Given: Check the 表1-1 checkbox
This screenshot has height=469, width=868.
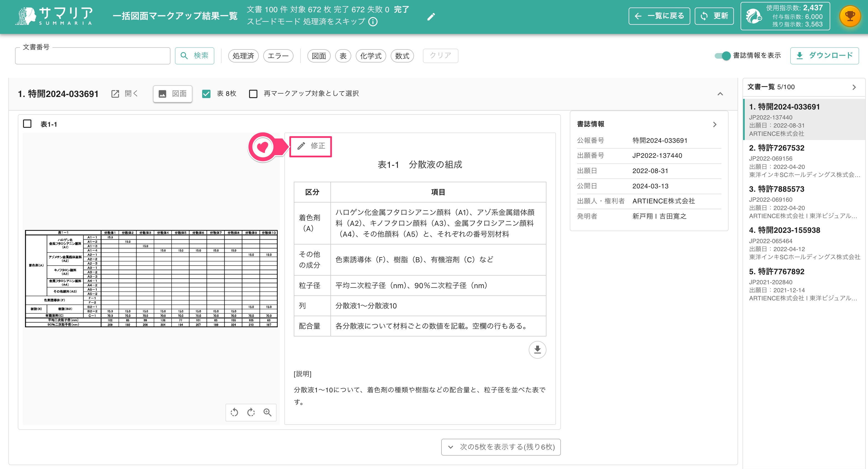Looking at the screenshot, I should coord(27,124).
